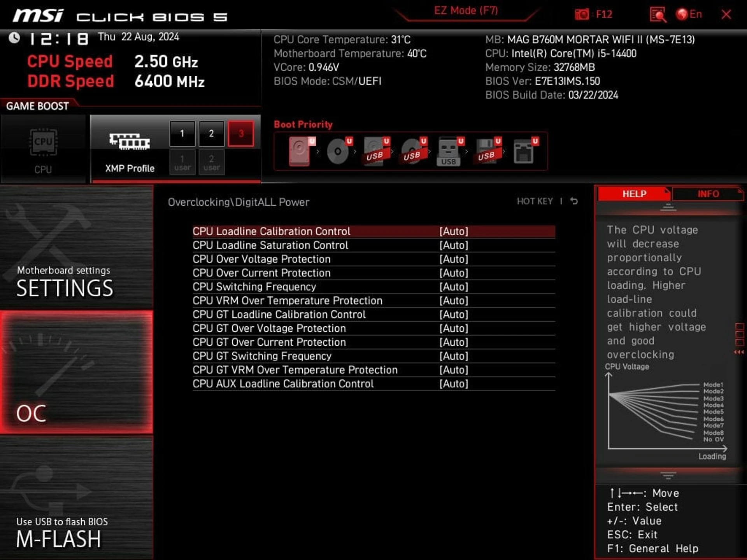
Task: Open the Motherboard SETTINGS section
Action: (76, 247)
